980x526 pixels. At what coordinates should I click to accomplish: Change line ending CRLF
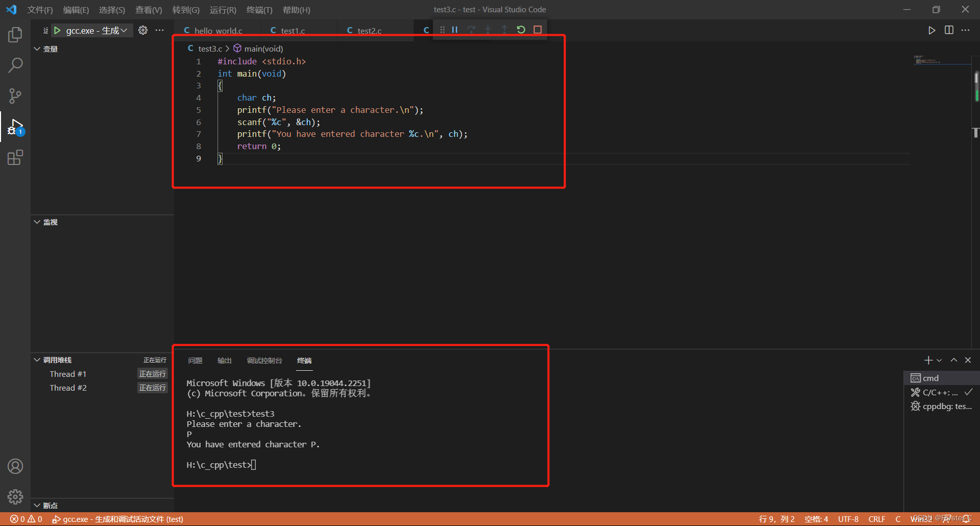(x=877, y=519)
